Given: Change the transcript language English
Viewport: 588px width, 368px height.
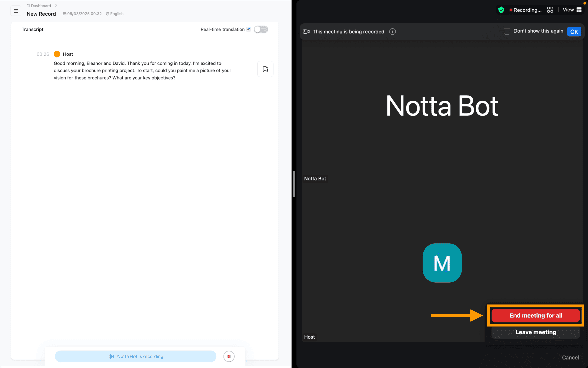Looking at the screenshot, I should [115, 14].
